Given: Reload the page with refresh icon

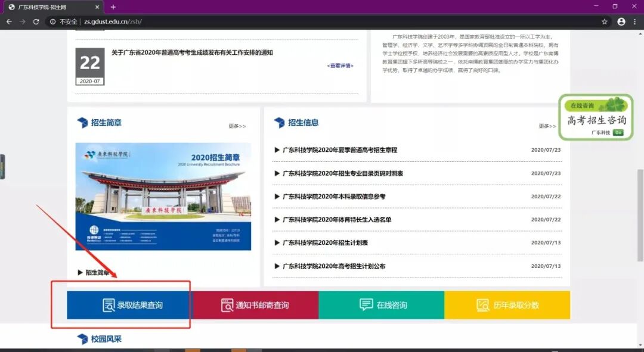Looking at the screenshot, I should pyautogui.click(x=36, y=22).
